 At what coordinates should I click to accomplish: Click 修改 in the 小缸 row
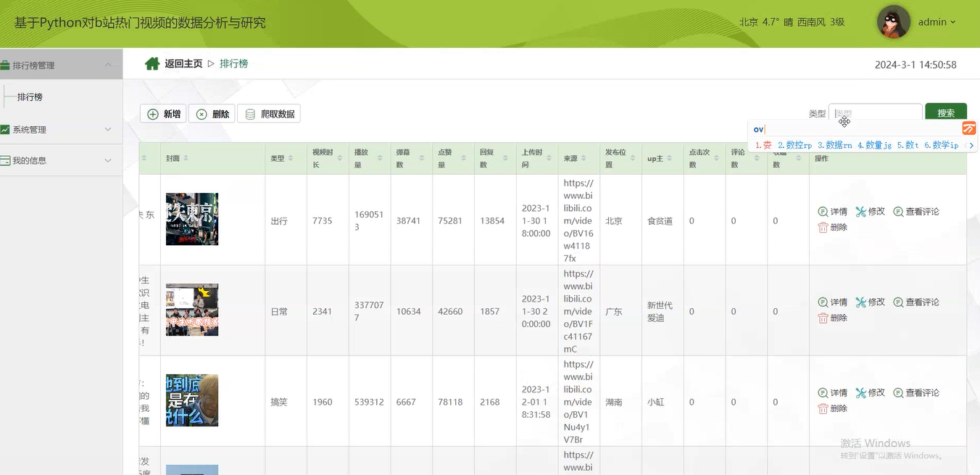(870, 393)
